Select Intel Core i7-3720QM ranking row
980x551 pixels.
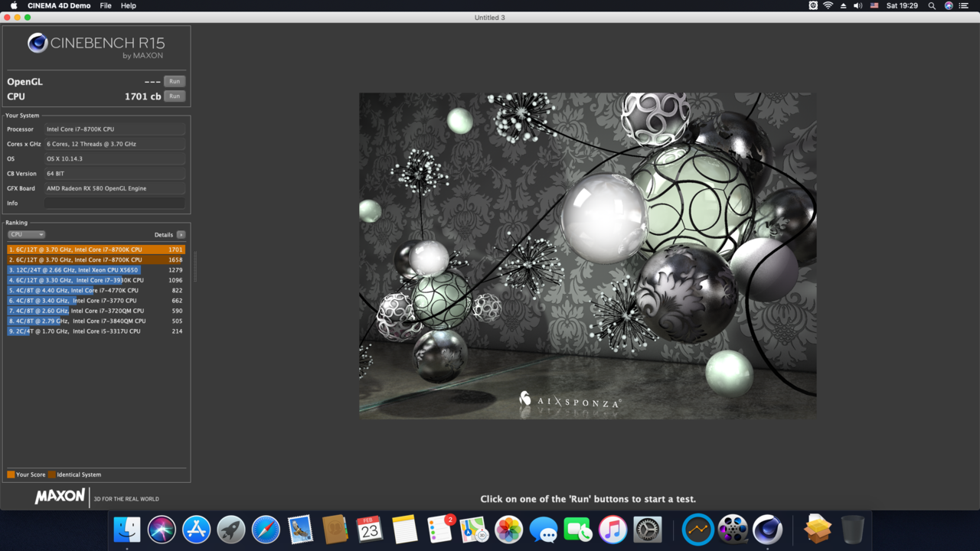coord(96,311)
